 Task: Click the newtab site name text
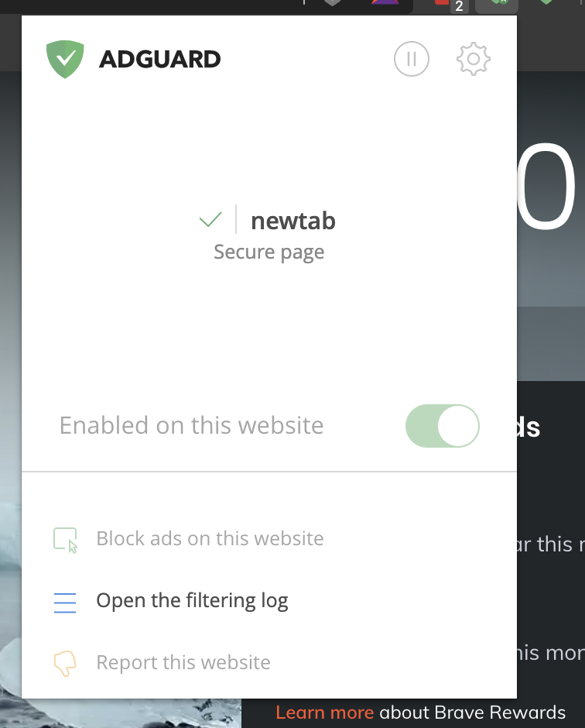coord(292,221)
